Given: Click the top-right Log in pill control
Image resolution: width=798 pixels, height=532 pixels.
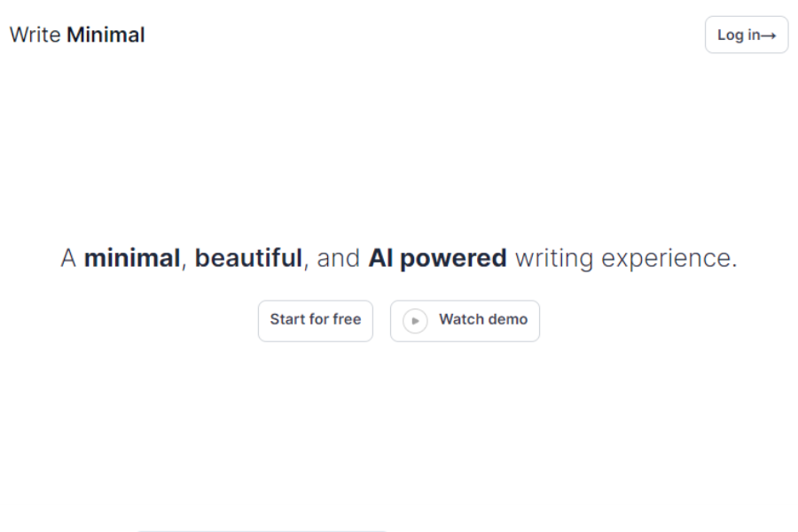Looking at the screenshot, I should click(x=746, y=35).
